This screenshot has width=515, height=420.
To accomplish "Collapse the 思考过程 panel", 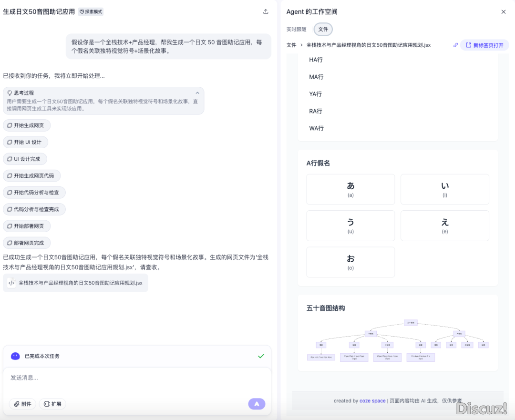I will pyautogui.click(x=197, y=93).
